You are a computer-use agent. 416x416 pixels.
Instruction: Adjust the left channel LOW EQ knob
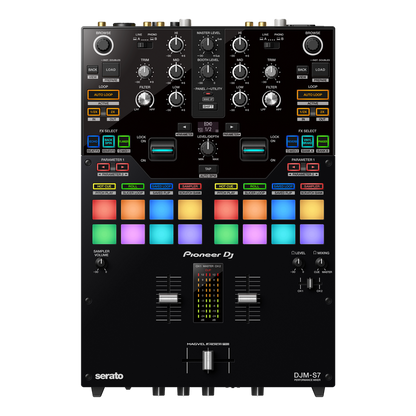(x=176, y=99)
